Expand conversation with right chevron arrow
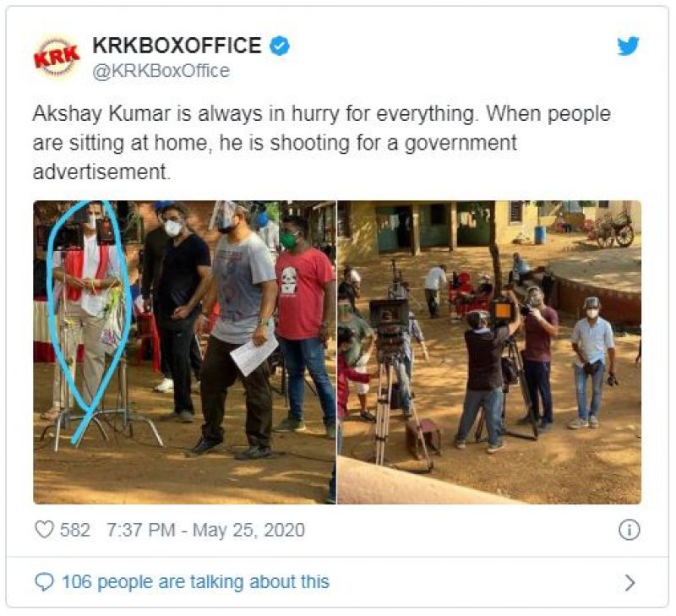Viewport: 676px width, 616px height. click(630, 582)
